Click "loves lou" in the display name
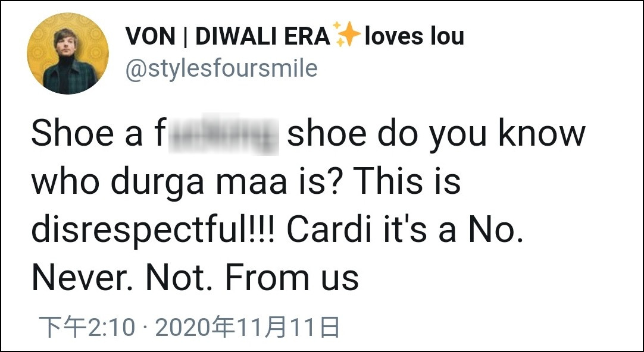The image size is (644, 352). click(414, 37)
